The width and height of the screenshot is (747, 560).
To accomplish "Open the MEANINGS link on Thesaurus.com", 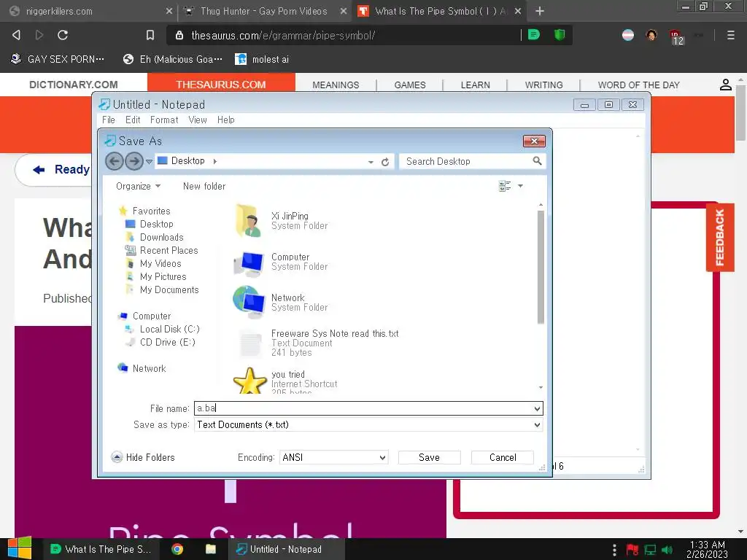I will 336,85.
